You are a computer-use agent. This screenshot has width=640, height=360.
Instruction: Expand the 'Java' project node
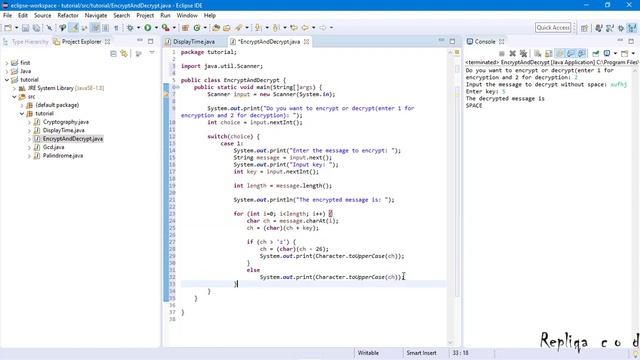[x=7, y=71]
